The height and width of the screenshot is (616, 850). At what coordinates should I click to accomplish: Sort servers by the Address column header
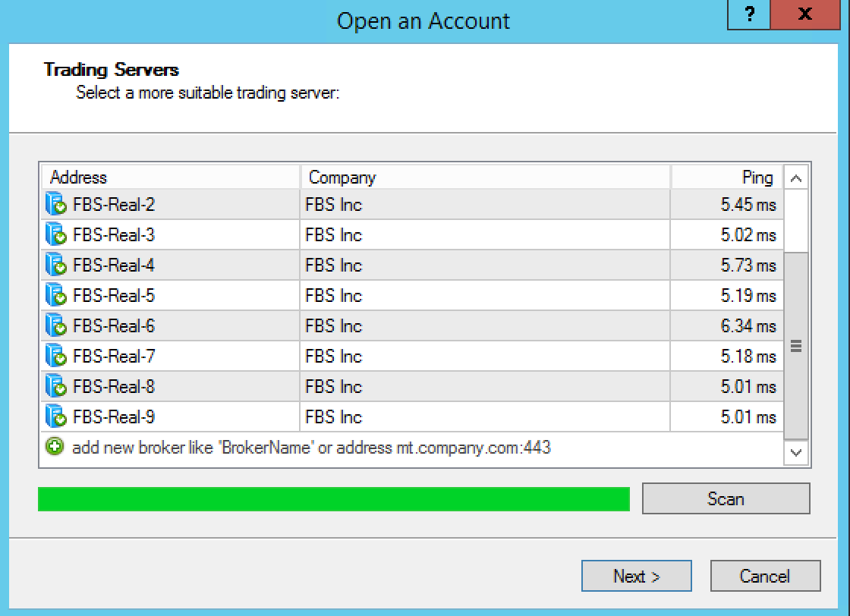click(170, 178)
